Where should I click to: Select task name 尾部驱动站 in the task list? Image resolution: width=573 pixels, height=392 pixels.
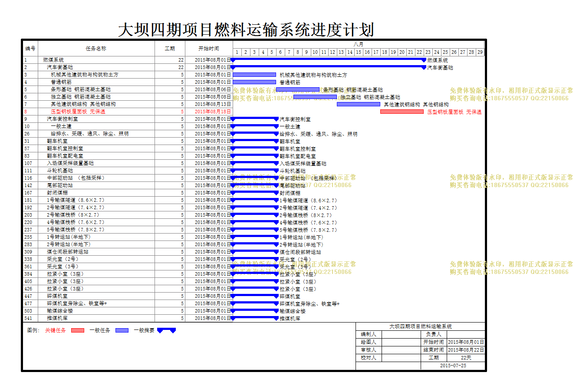[x=60, y=185]
